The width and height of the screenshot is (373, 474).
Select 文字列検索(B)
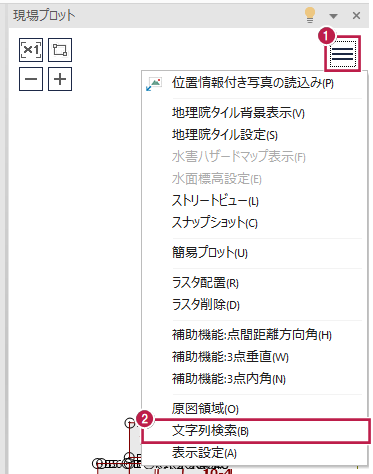[256, 431]
